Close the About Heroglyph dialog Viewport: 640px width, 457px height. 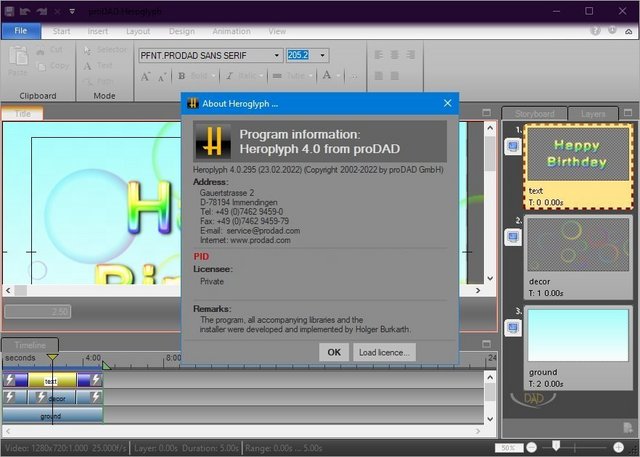click(x=447, y=103)
